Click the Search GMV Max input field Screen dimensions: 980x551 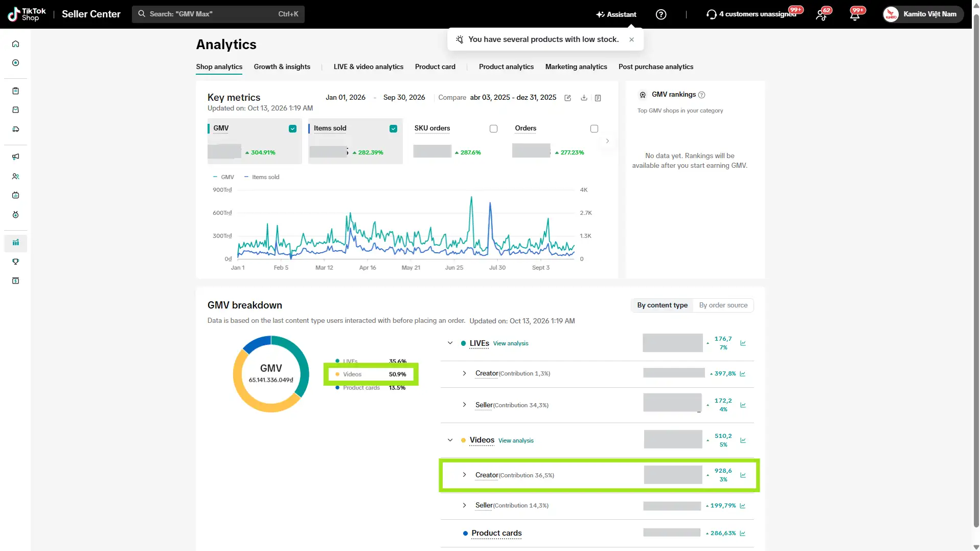218,14
